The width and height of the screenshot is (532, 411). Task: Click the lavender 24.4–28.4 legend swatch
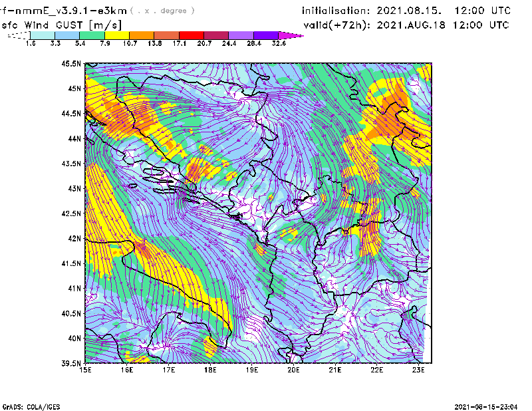pos(241,35)
